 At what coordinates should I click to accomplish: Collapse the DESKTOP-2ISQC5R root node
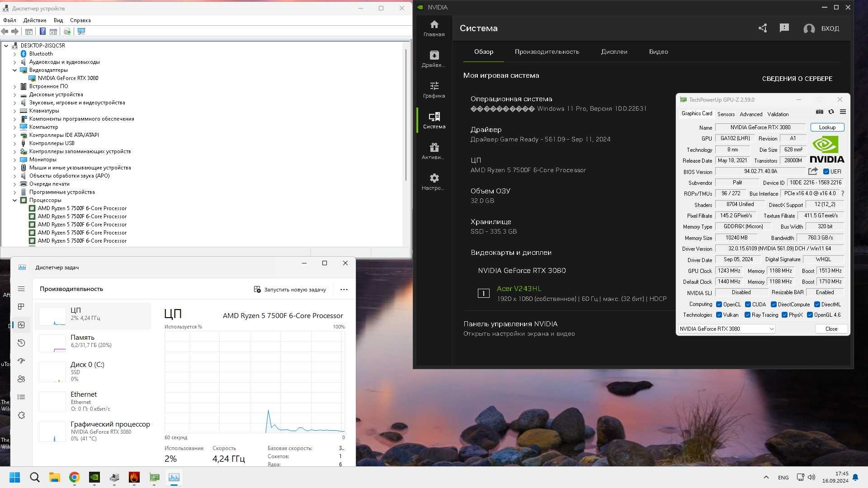point(6,46)
